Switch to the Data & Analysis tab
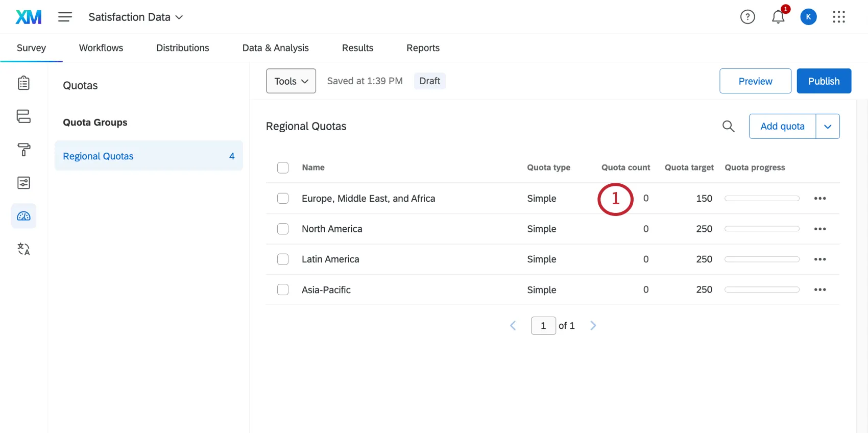868x433 pixels. (x=275, y=48)
